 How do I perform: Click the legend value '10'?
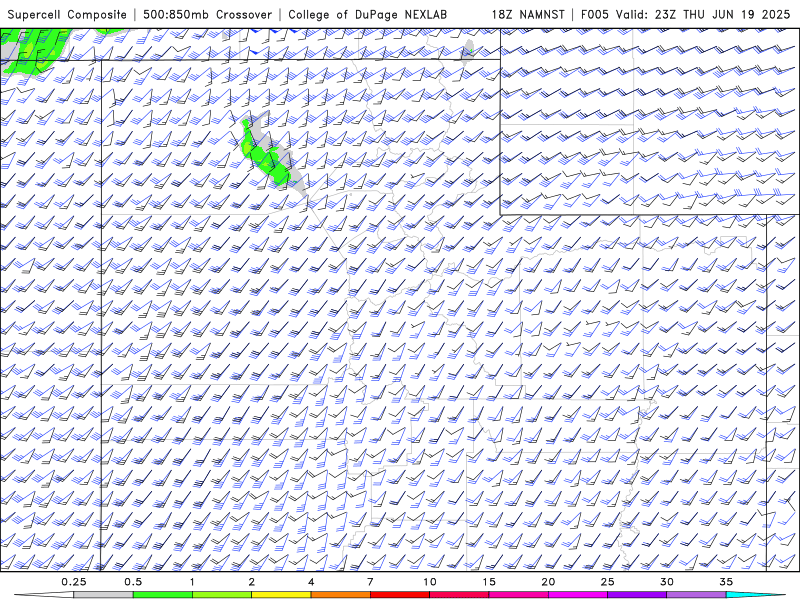point(430,582)
